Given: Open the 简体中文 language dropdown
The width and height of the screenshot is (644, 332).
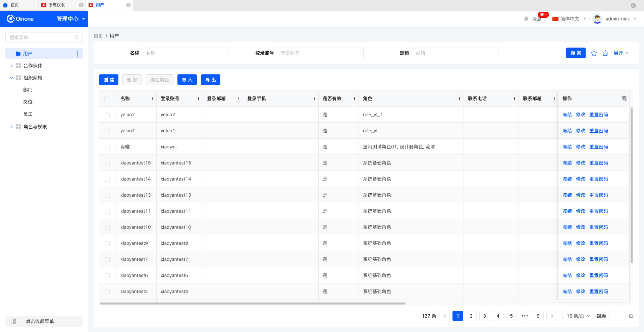Looking at the screenshot, I should point(569,19).
